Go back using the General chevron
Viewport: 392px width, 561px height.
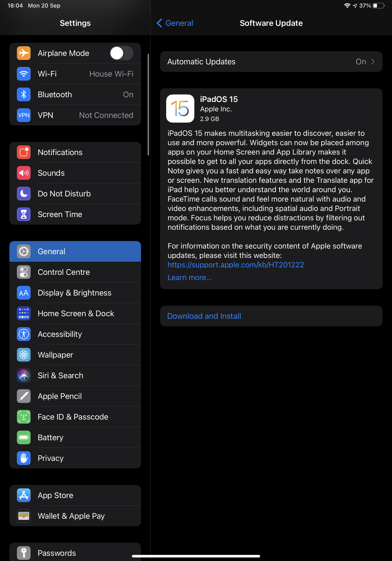tap(159, 23)
